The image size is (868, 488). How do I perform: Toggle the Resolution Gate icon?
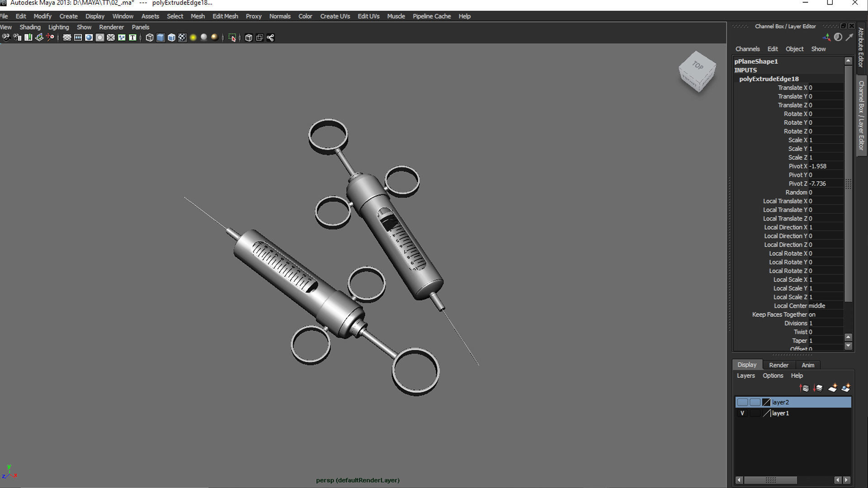tap(89, 38)
